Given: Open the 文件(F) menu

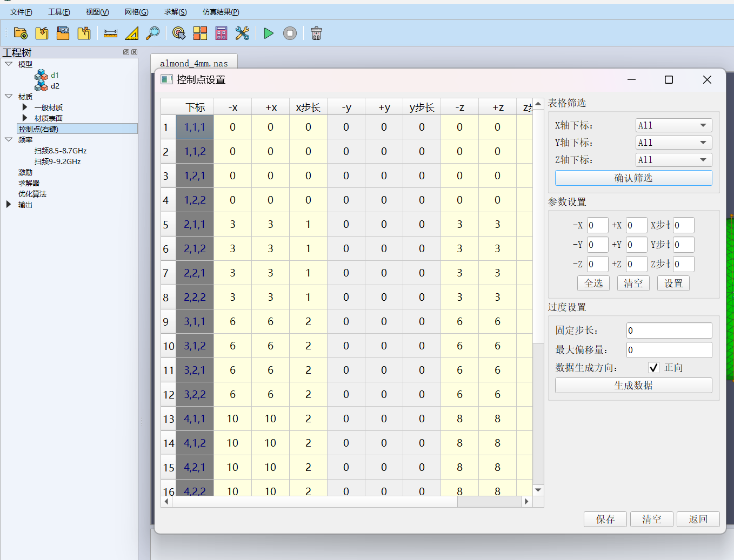Looking at the screenshot, I should click(21, 12).
